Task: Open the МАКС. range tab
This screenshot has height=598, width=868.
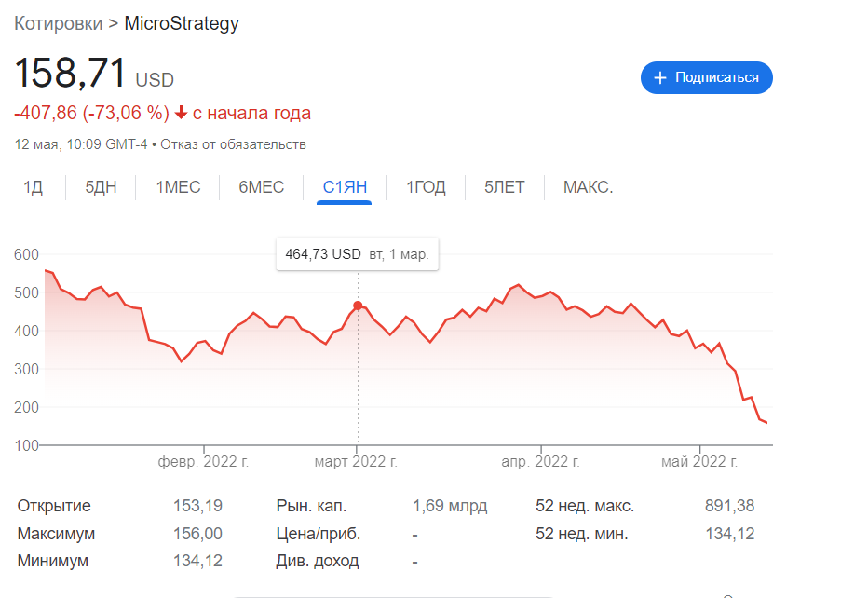Action: pos(588,187)
